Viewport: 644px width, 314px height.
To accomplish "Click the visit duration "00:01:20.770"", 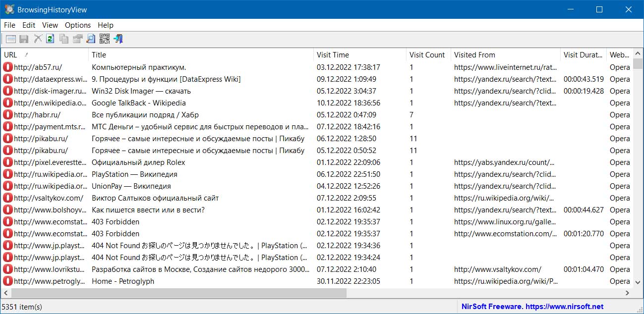I will [584, 233].
